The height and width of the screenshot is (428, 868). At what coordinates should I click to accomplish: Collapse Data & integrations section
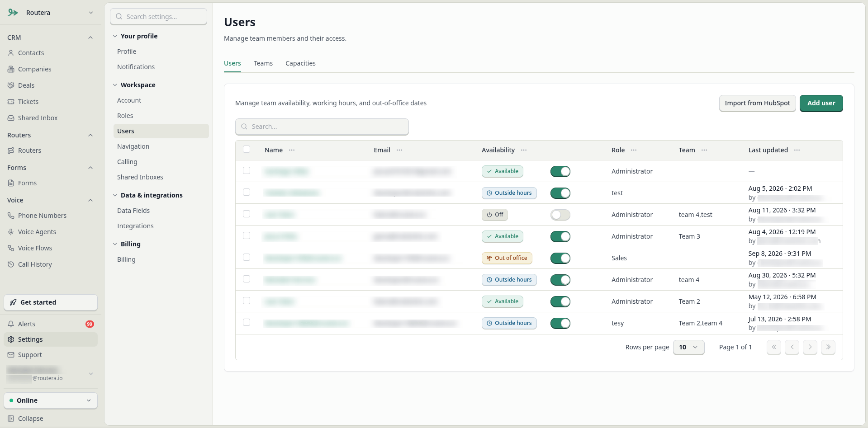115,195
